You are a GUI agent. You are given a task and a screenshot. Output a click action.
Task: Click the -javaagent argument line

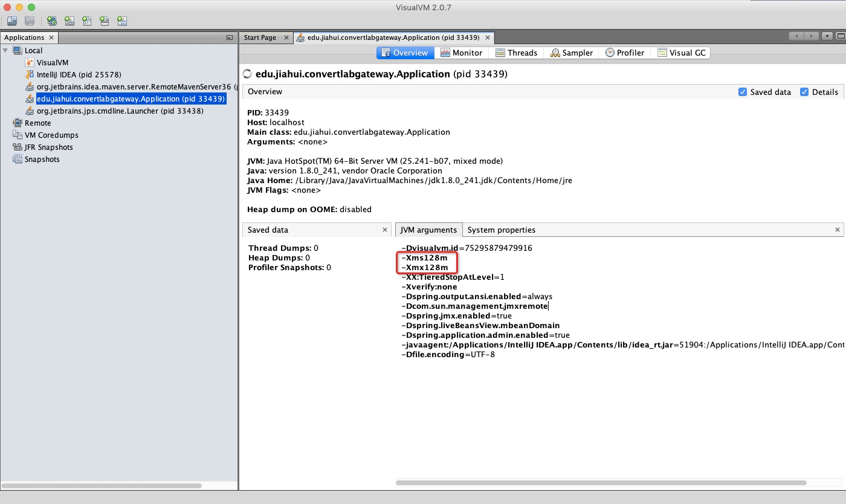(x=622, y=344)
